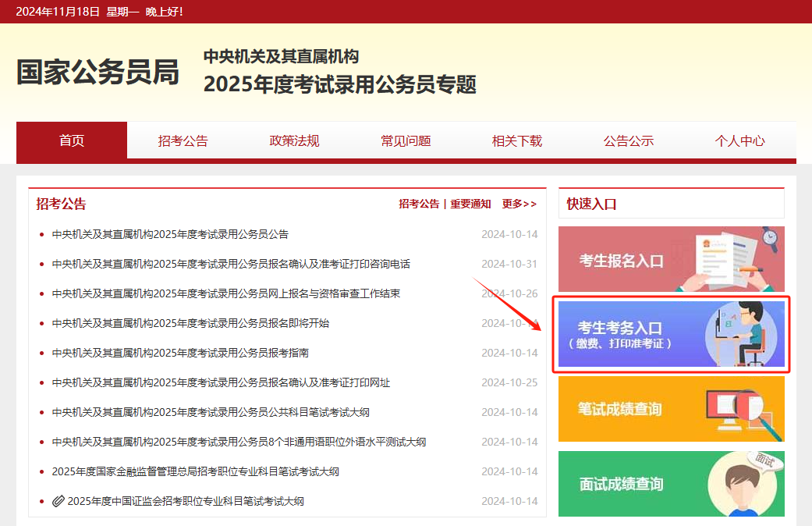Viewport: 812px width, 526px height.
Task: Select 招考公告 filter link beside 重要通知
Action: pos(419,204)
